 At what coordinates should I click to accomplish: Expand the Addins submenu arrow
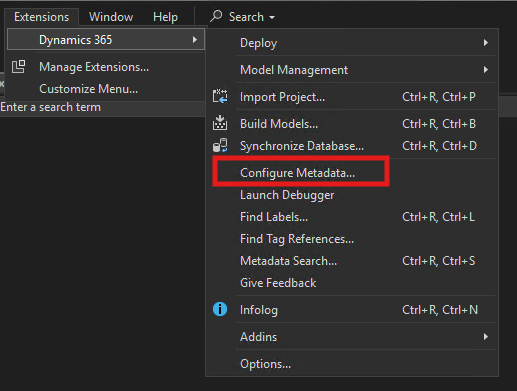[486, 337]
